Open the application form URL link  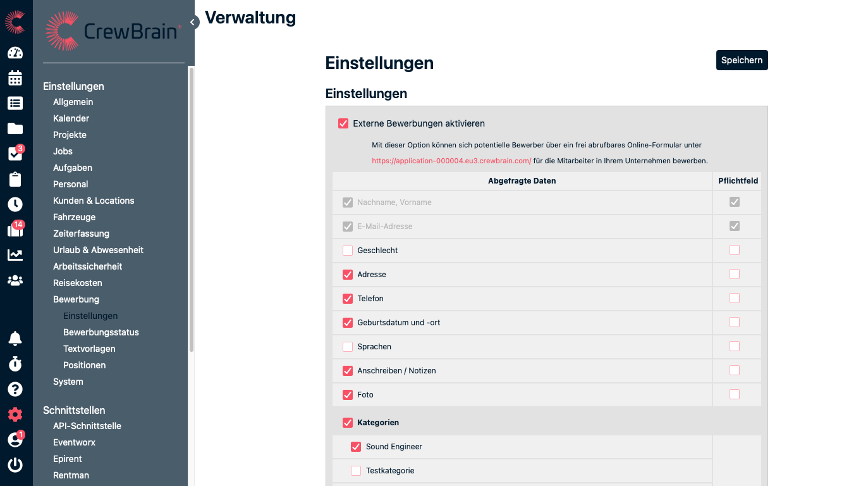click(x=451, y=161)
